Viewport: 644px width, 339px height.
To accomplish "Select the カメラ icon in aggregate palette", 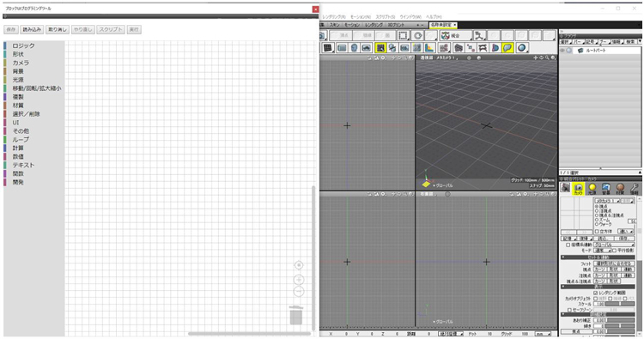I will 578,188.
